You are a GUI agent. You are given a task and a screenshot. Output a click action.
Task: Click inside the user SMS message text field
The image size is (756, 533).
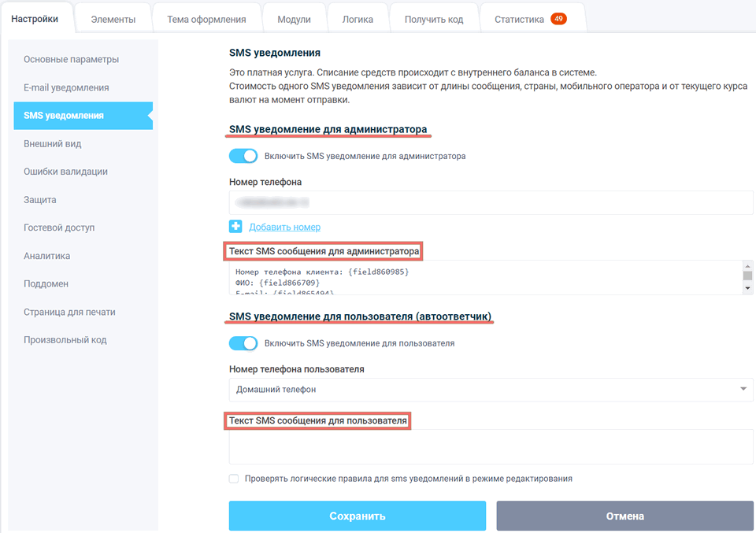tap(488, 446)
